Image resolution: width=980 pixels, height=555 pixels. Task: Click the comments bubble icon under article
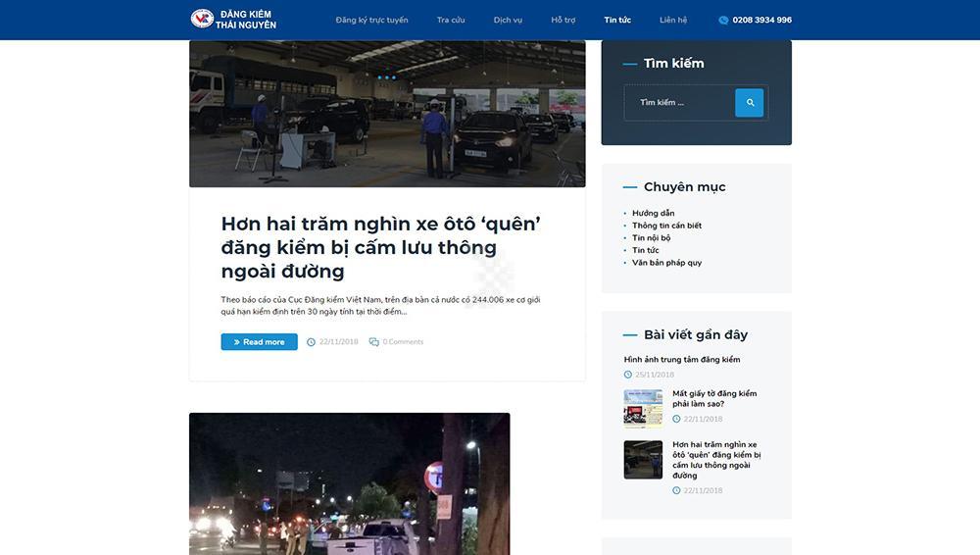pyautogui.click(x=373, y=342)
